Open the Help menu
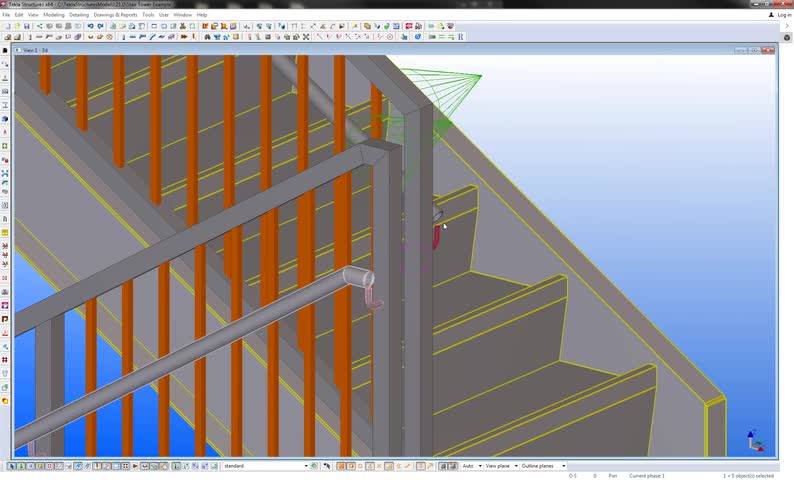Screen dimensions: 794x480 [202, 15]
